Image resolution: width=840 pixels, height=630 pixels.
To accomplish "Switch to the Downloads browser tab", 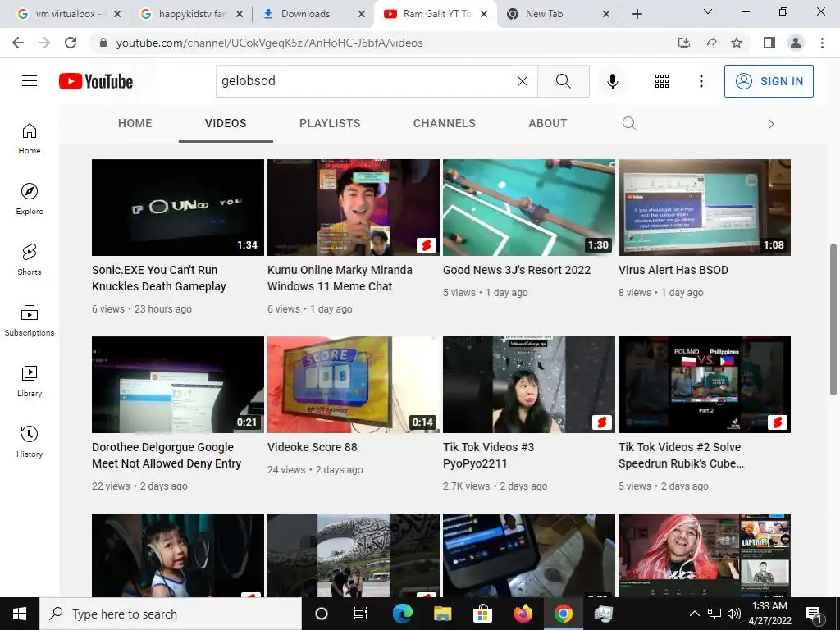I will click(305, 14).
